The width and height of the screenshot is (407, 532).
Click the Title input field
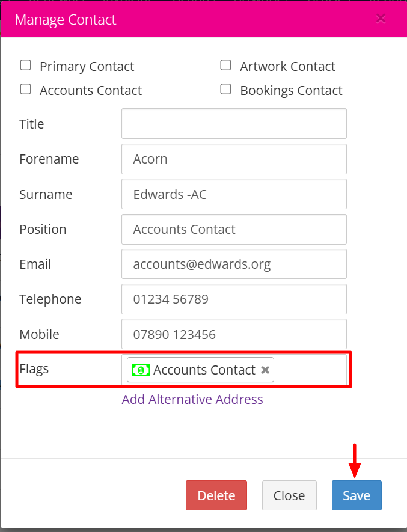(234, 124)
